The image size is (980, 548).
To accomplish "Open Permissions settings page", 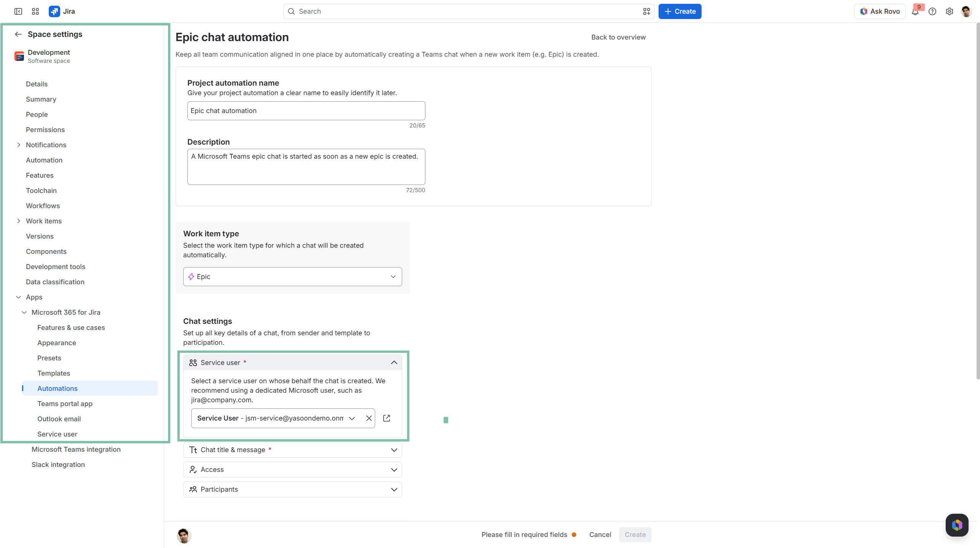I will [x=45, y=130].
